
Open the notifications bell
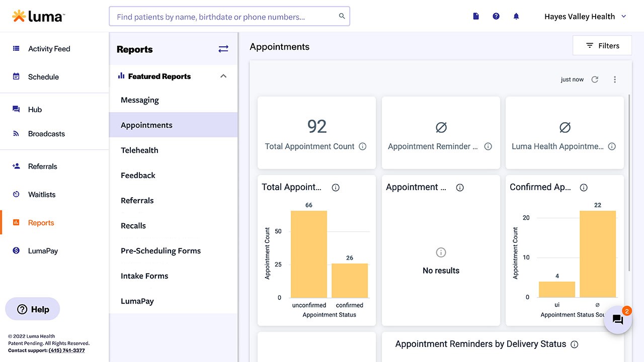[x=516, y=16]
